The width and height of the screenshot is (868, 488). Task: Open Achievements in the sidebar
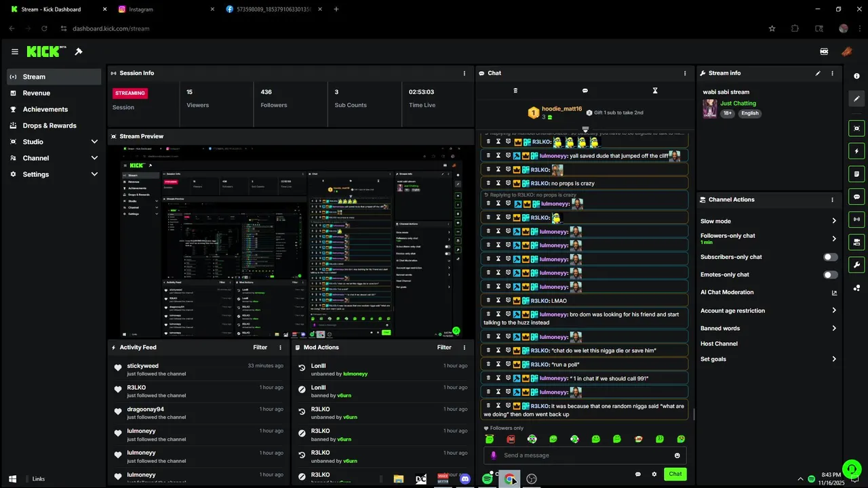tap(54, 109)
